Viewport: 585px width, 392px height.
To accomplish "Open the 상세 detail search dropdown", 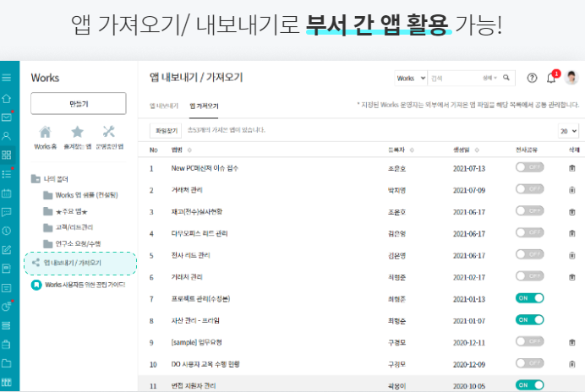I will [x=489, y=78].
